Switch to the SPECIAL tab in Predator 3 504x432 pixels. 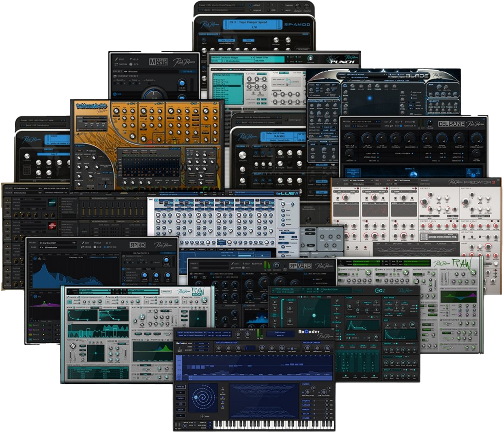(x=428, y=244)
